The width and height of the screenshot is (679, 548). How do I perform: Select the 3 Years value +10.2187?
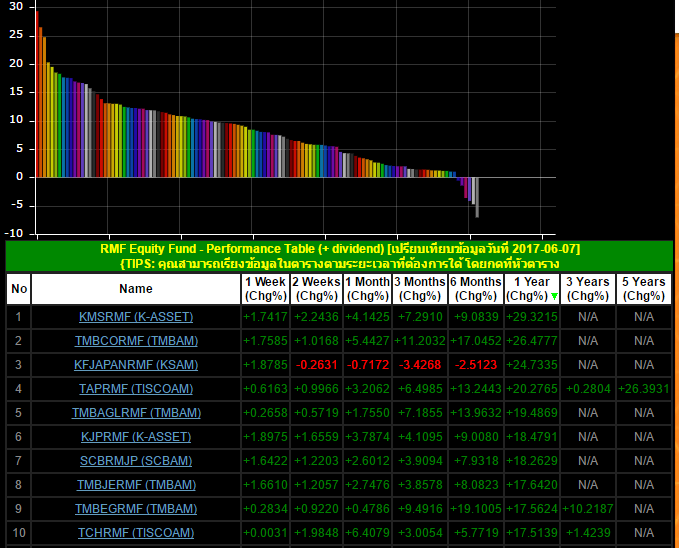(x=588, y=509)
